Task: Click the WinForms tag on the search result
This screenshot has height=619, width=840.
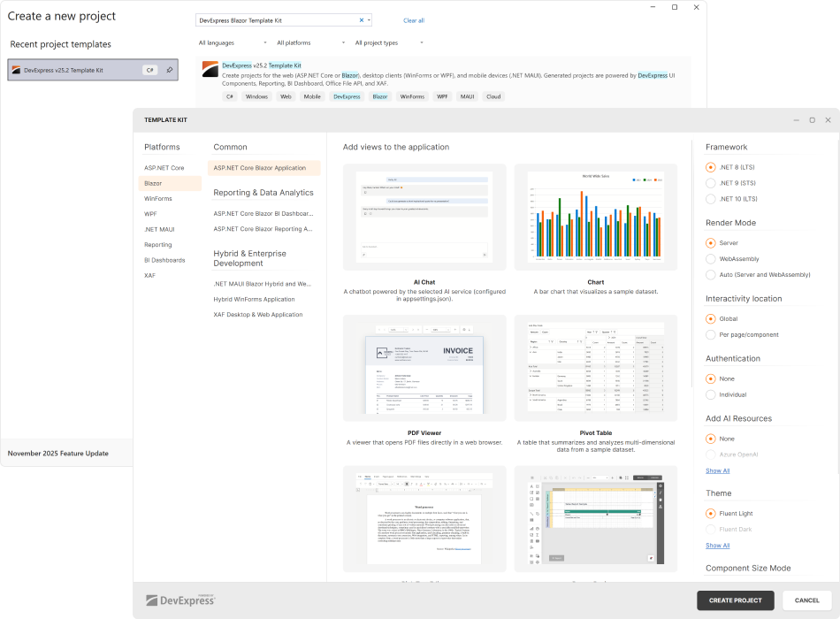Action: 412,97
